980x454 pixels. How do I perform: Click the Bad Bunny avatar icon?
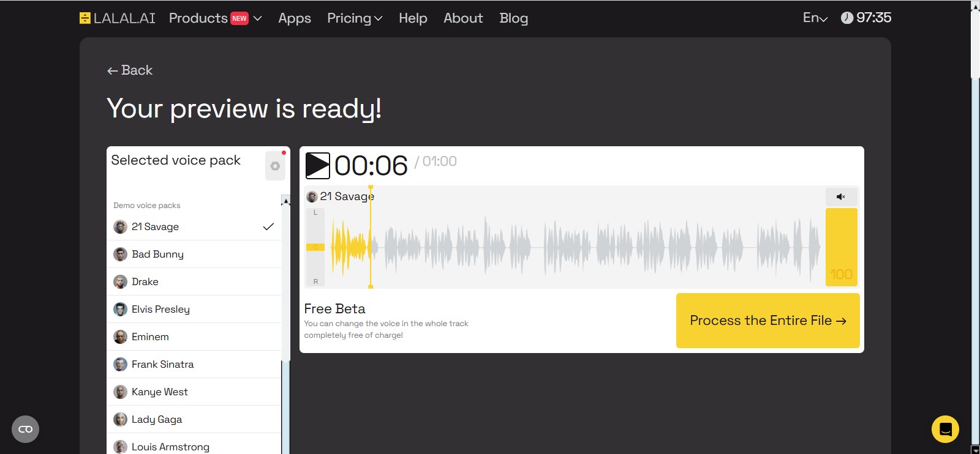coord(120,254)
